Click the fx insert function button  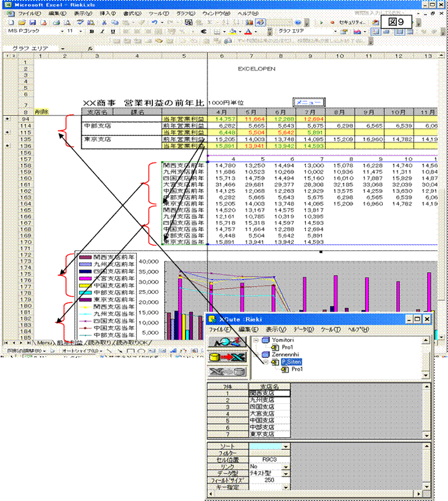pyautogui.click(x=90, y=49)
